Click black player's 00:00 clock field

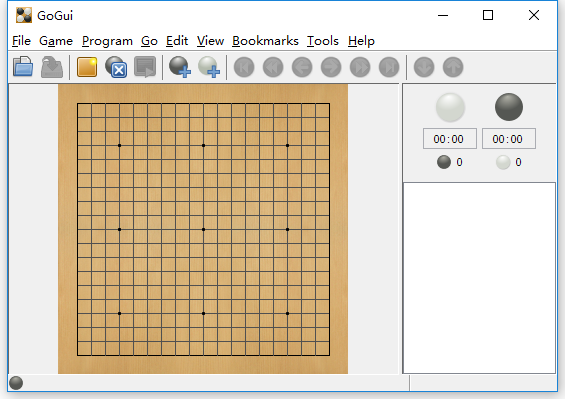(509, 139)
